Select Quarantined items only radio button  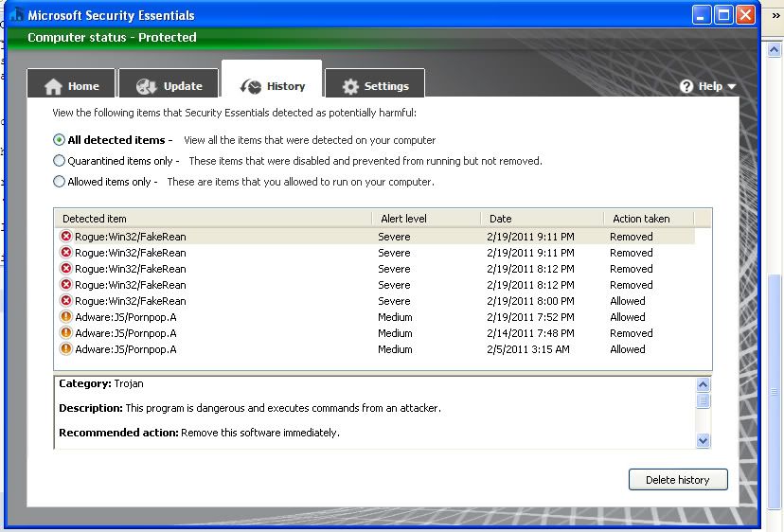coord(59,161)
